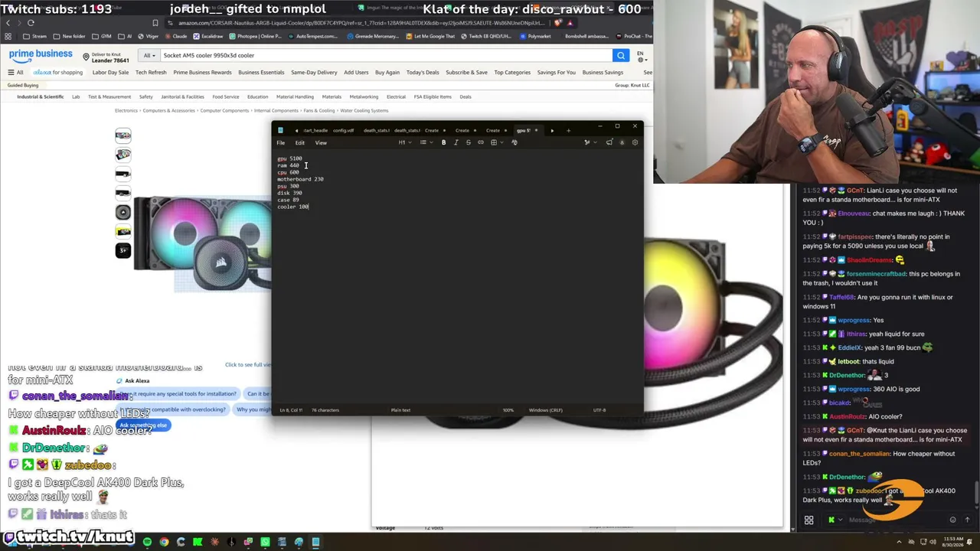Click the Notepad account profile icon

pos(622,142)
